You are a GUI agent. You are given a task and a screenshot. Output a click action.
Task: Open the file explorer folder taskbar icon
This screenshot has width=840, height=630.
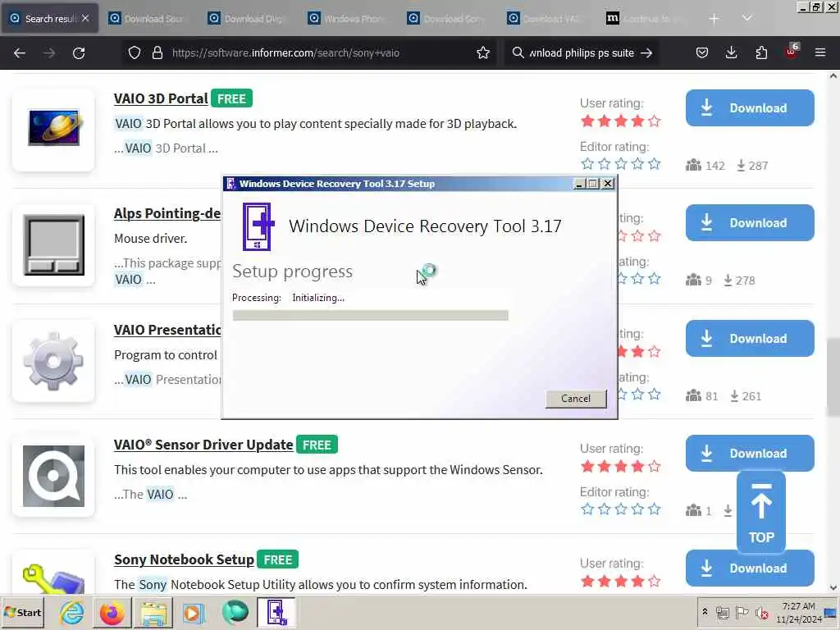pos(153,612)
